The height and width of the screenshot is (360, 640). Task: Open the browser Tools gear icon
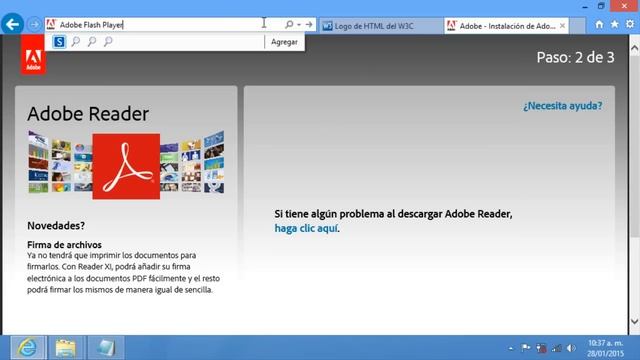pos(630,24)
